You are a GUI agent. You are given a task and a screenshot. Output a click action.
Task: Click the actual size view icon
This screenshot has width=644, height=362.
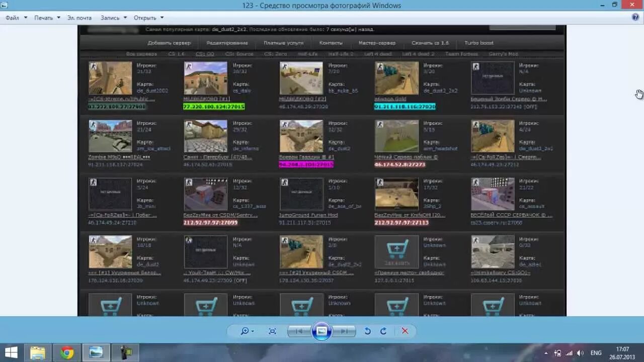coord(272,331)
